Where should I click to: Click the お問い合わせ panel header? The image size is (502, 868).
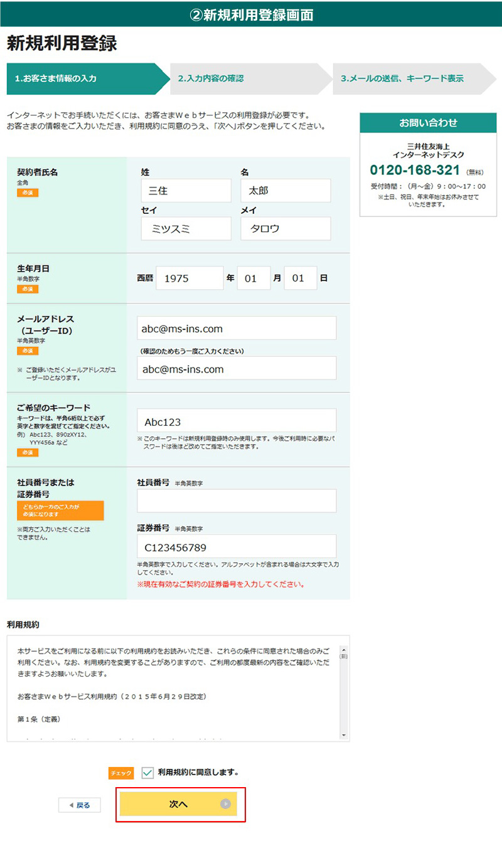click(428, 123)
